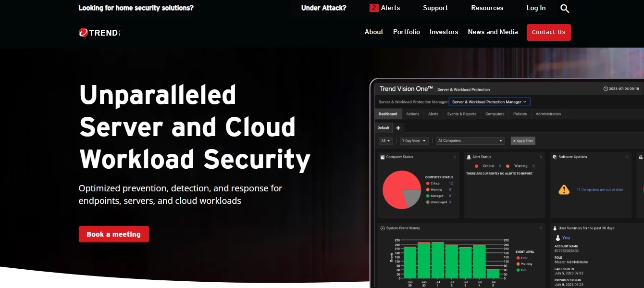644x288 pixels.
Task: Click the System Event History clock icon
Action: point(383,228)
